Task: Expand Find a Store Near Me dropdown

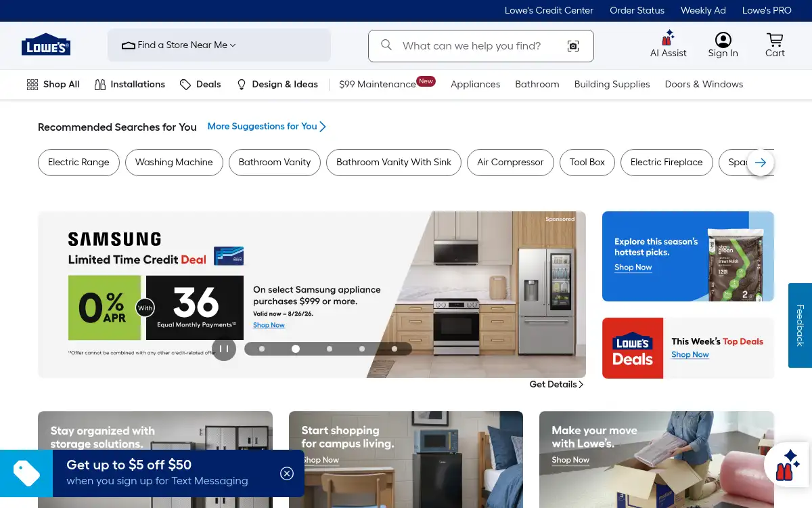Action: tap(219, 45)
